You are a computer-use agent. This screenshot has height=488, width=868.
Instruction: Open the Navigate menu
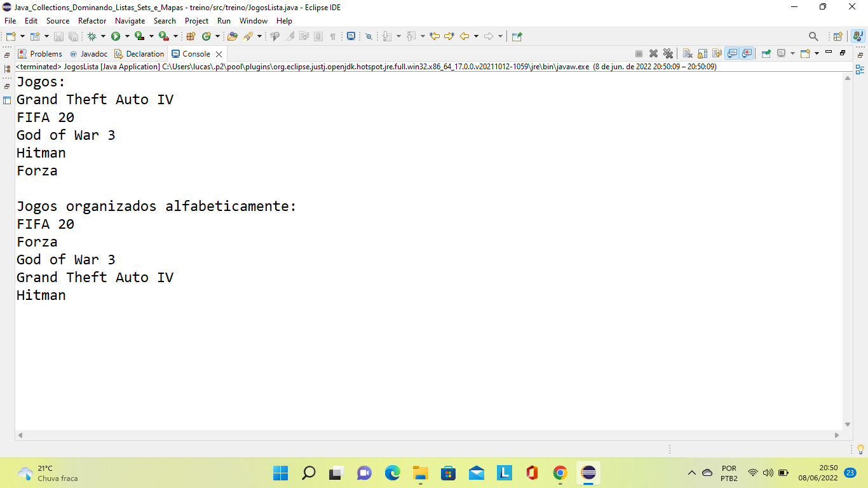pyautogui.click(x=130, y=21)
